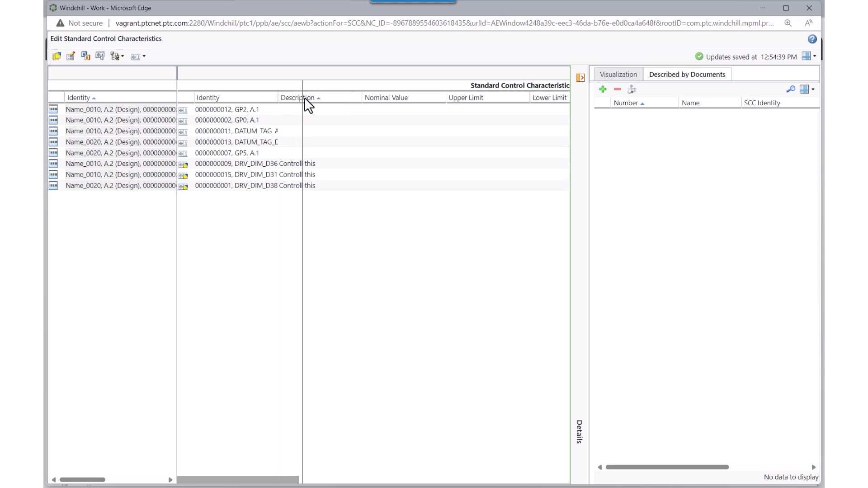Click the browser zoom magnifier icon
Viewport: 868px width, 488px height.
pyautogui.click(x=788, y=23)
